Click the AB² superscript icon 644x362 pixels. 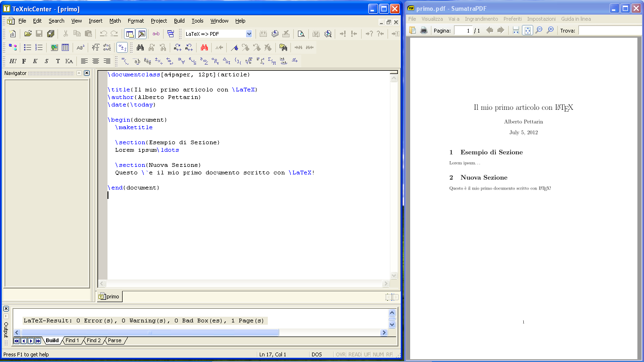click(81, 47)
